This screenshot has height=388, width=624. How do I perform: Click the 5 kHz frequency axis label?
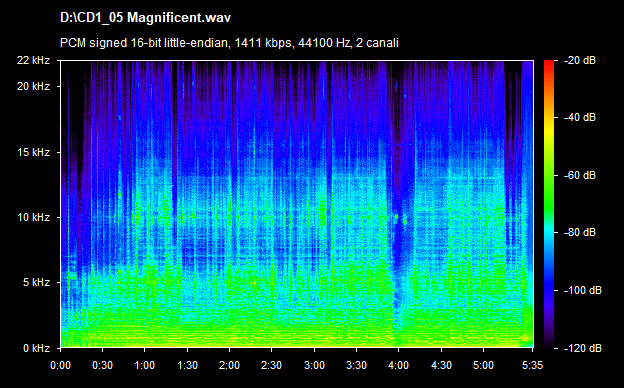pyautogui.click(x=36, y=282)
